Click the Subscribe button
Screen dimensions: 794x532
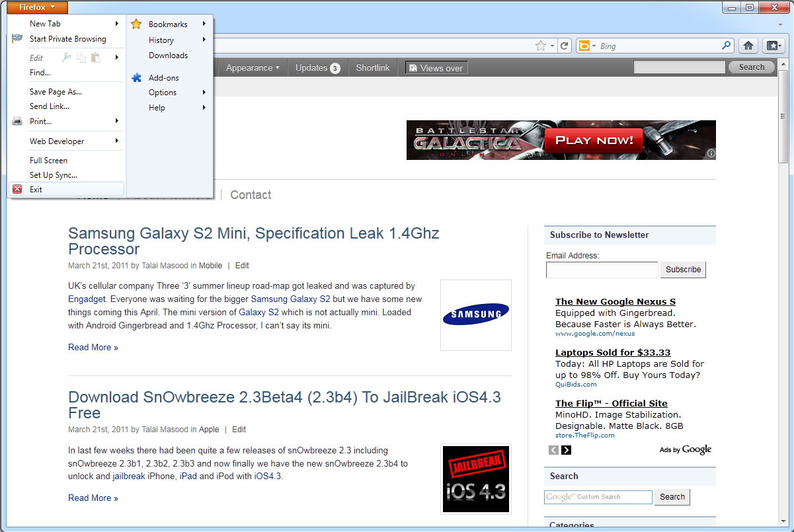(x=683, y=270)
